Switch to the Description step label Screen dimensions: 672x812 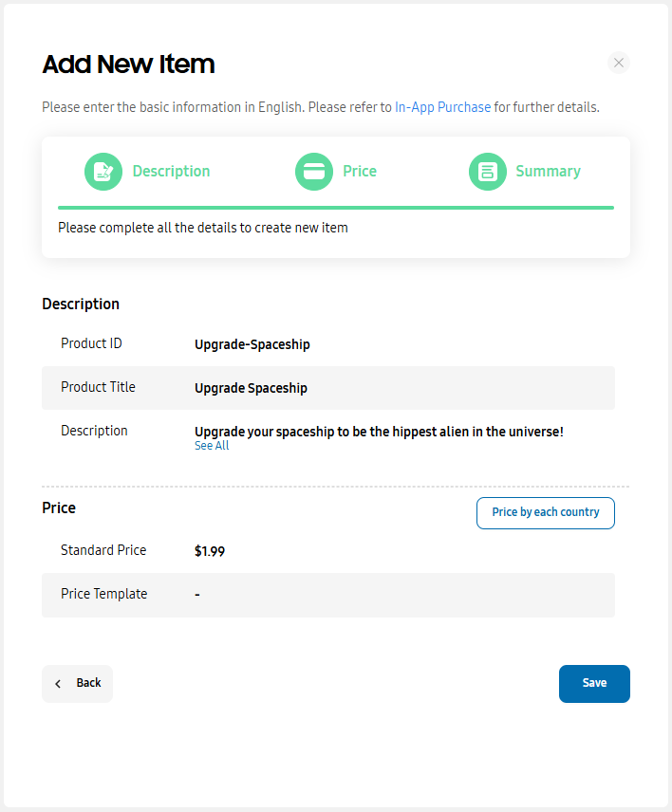click(171, 172)
